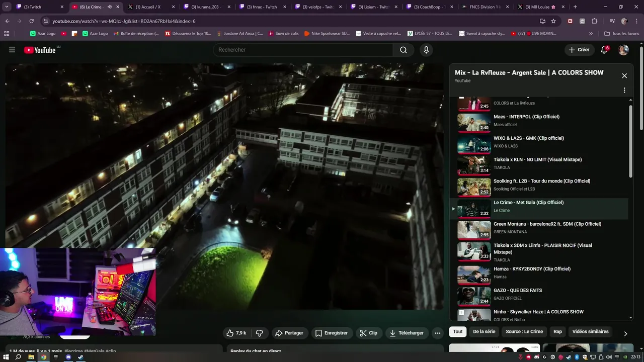The height and width of the screenshot is (362, 644).
Task: Click the Partager button
Action: (289, 333)
